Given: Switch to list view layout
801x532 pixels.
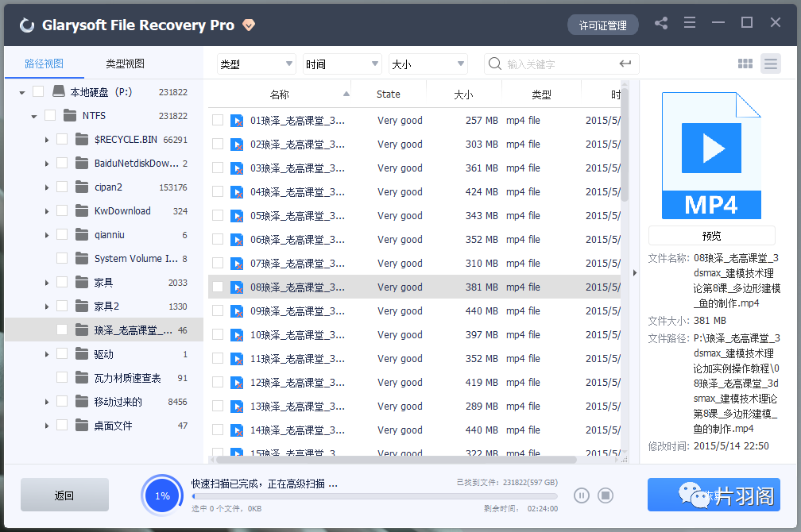Looking at the screenshot, I should click(770, 64).
